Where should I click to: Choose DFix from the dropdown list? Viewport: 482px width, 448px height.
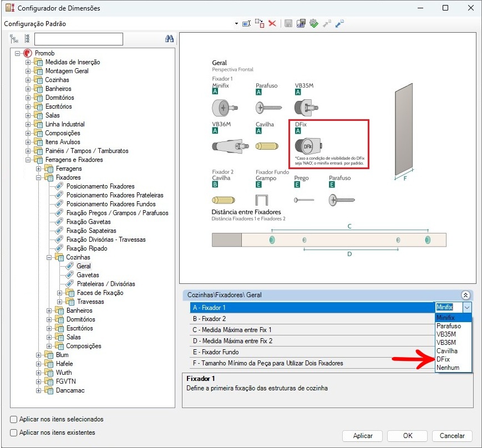(x=443, y=359)
